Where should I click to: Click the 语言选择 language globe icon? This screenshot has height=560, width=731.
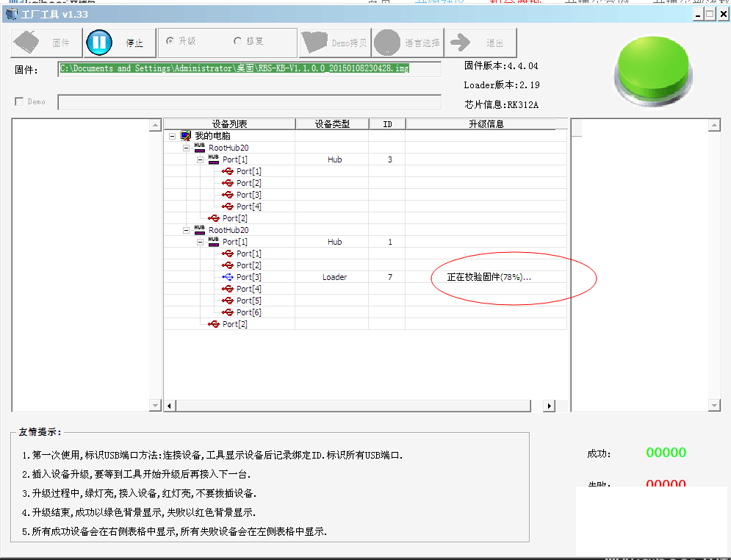[387, 43]
